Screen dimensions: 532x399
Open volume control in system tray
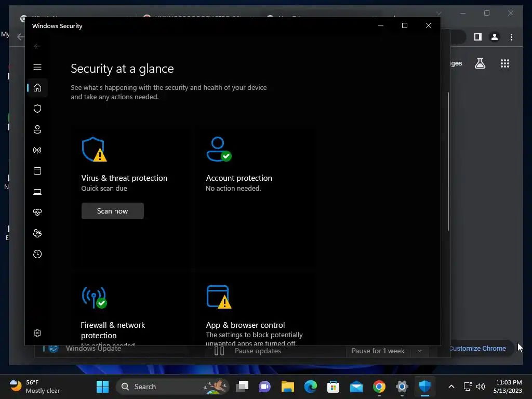coord(481,387)
